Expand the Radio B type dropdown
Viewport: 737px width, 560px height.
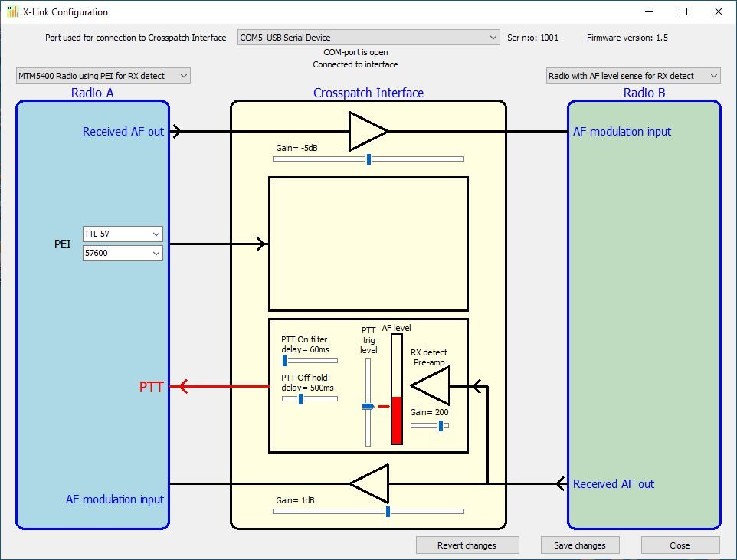[633, 76]
